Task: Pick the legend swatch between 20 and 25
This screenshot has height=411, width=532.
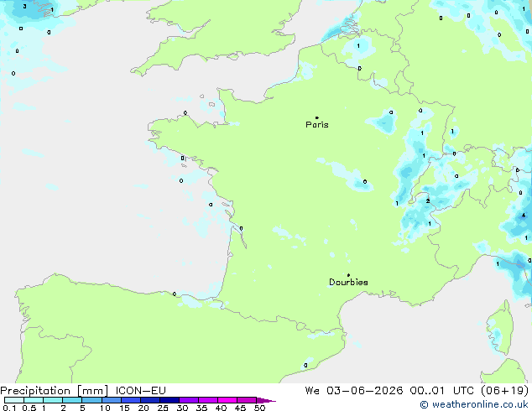Action: [x=150, y=400]
